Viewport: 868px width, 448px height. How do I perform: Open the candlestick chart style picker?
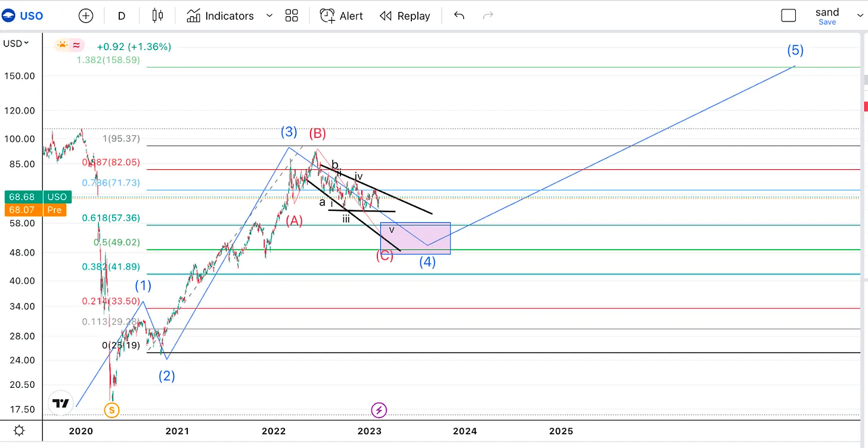(x=157, y=15)
